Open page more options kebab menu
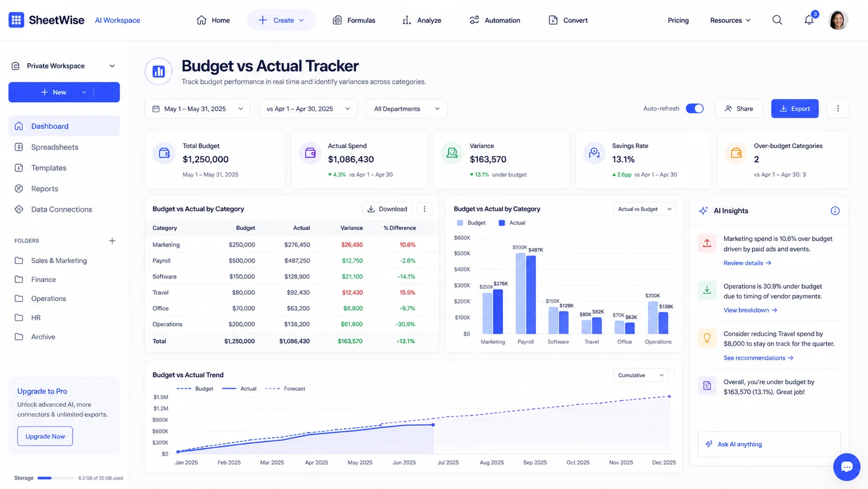Image resolution: width=868 pixels, height=489 pixels. pyautogui.click(x=838, y=109)
